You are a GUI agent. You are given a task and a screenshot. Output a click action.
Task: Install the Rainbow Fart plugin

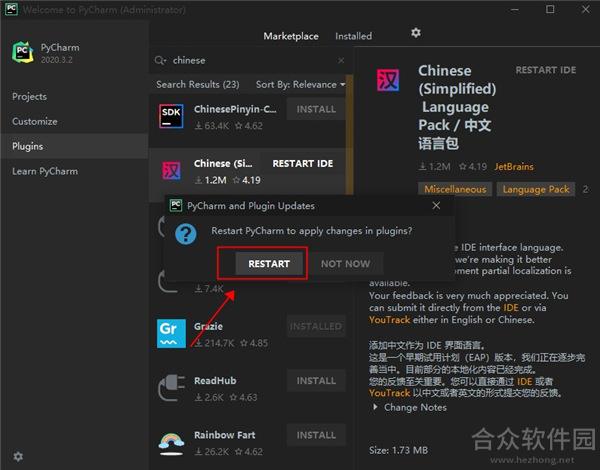click(x=316, y=435)
